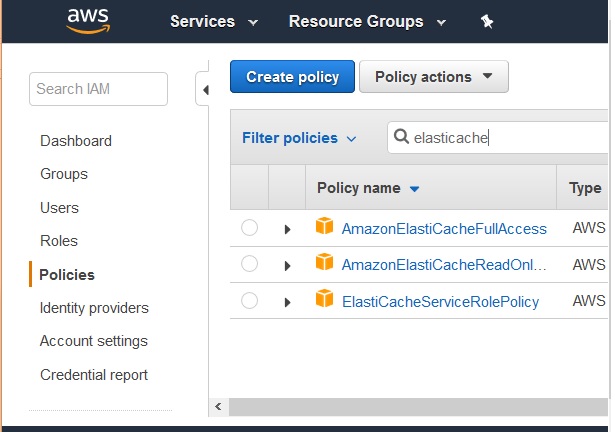Click the magnifier icon in policy search
This screenshot has height=432, width=615.
pyautogui.click(x=401, y=138)
